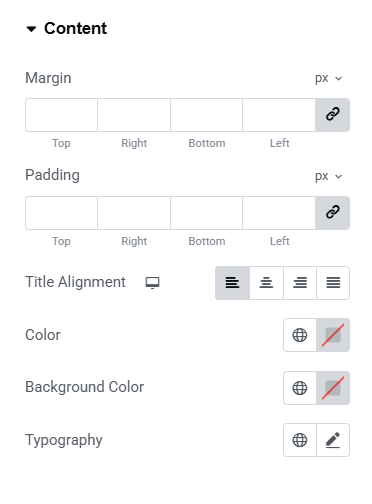Align title to the left

pyautogui.click(x=232, y=283)
